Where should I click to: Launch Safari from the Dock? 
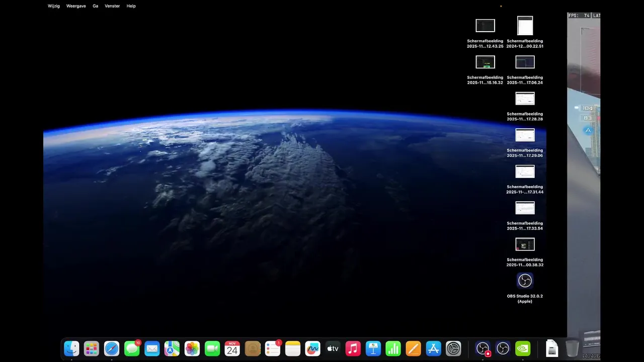tap(112, 348)
